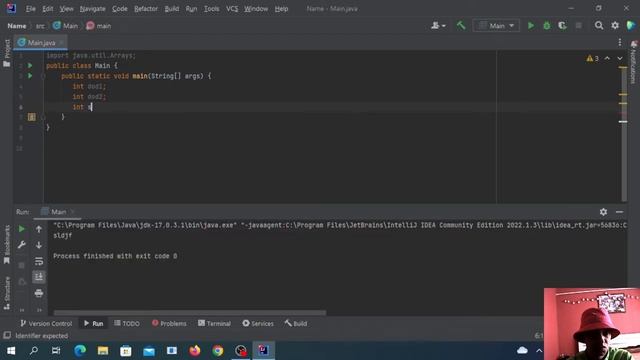Open the Structure side panel
This screenshot has width=640, height=360.
(x=7, y=293)
